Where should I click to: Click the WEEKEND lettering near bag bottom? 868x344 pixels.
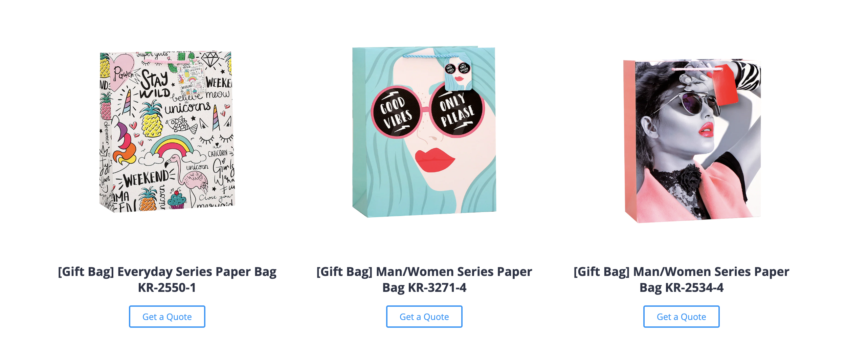tap(146, 178)
